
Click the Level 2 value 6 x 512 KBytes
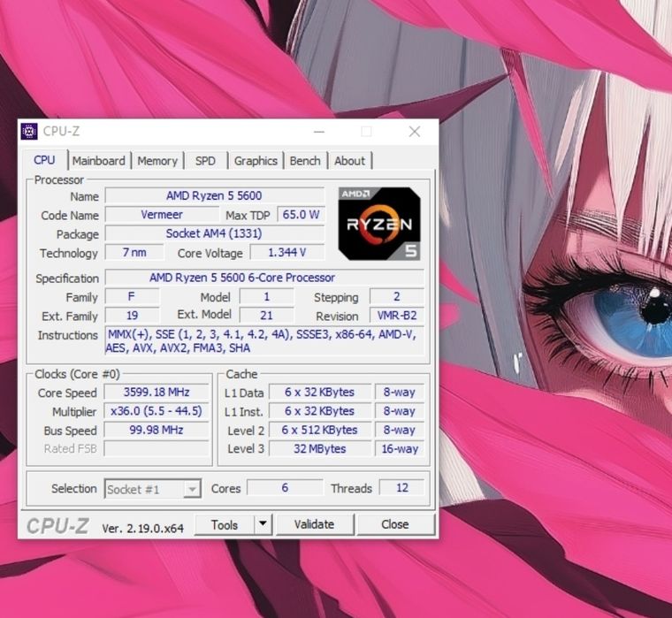320,430
